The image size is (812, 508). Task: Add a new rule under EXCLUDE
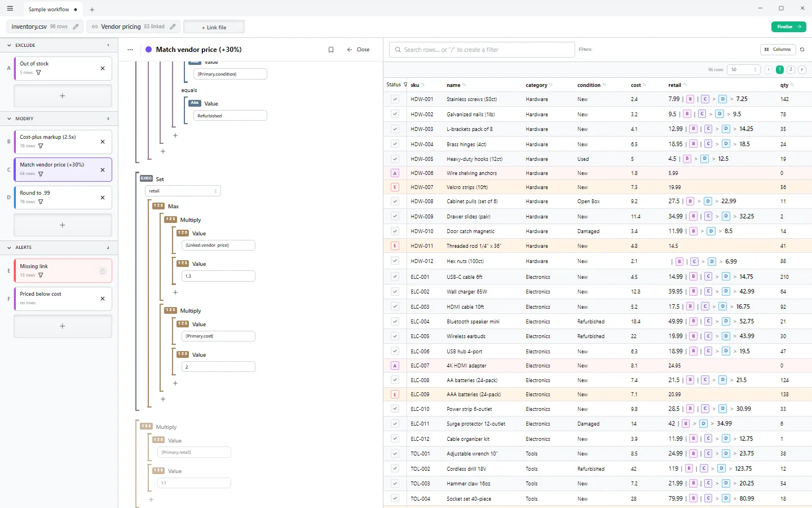(x=63, y=96)
